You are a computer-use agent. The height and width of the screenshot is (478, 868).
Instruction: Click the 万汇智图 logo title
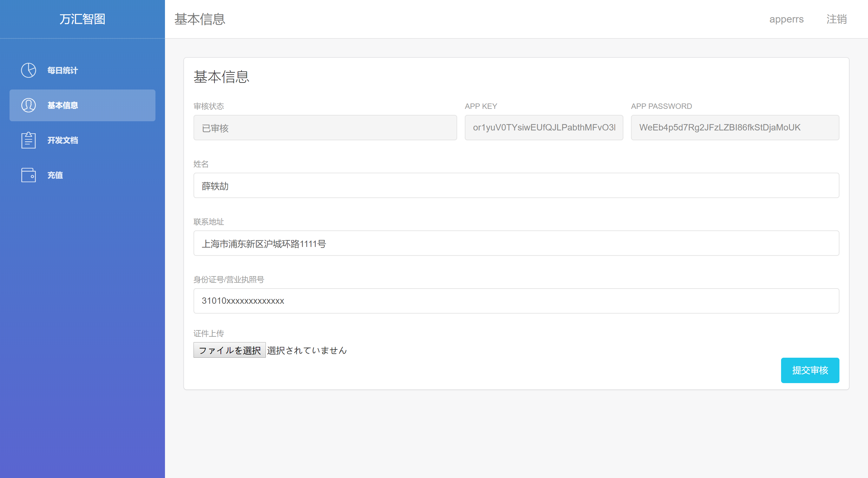point(82,19)
